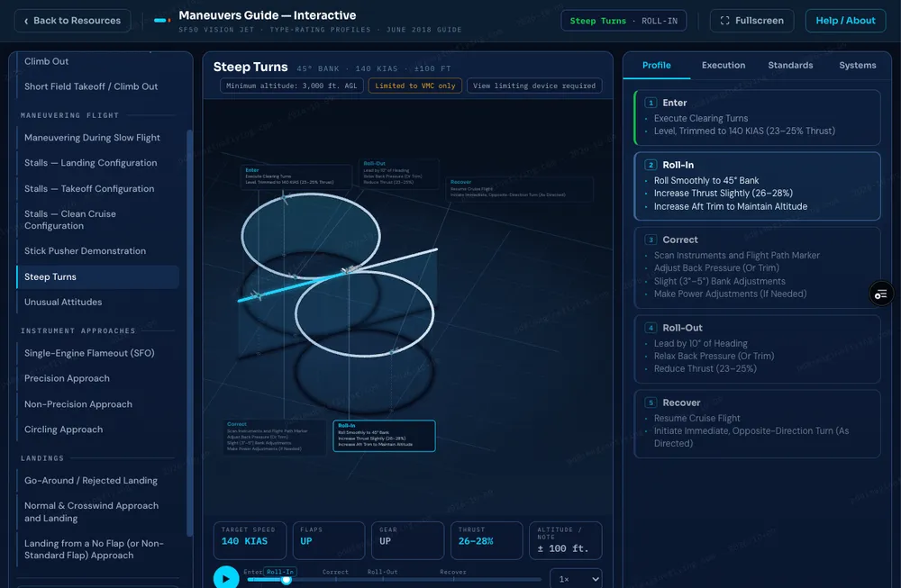Open Help / About

click(x=845, y=21)
